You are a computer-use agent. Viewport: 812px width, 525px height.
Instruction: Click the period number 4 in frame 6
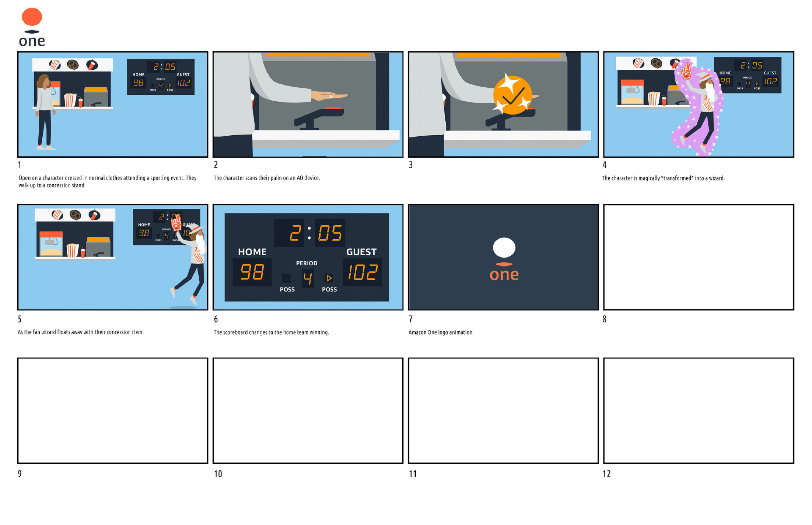(x=308, y=278)
